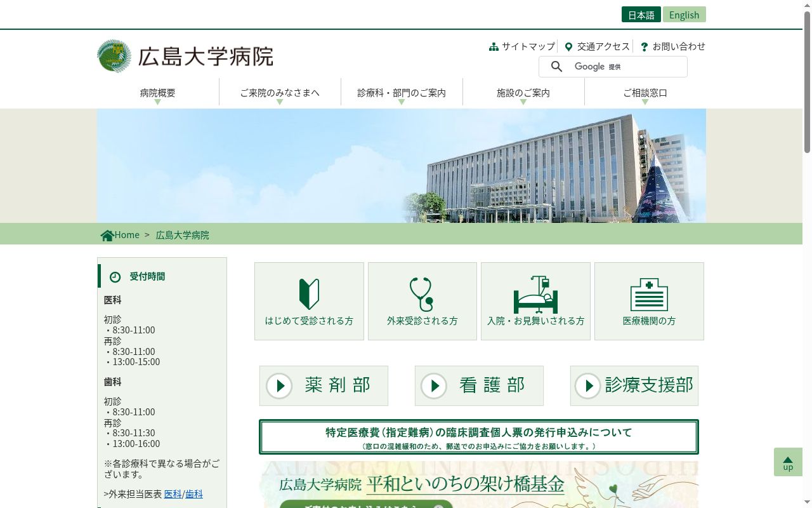Click the 広島大学病院 breadcrumb text
This screenshot has width=812, height=508.
point(183,235)
